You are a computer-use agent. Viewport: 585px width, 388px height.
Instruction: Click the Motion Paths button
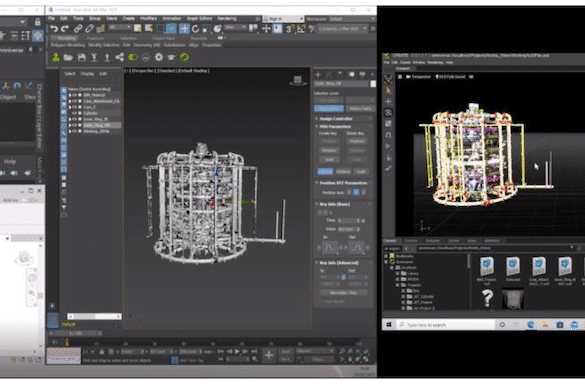pyautogui.click(x=360, y=109)
